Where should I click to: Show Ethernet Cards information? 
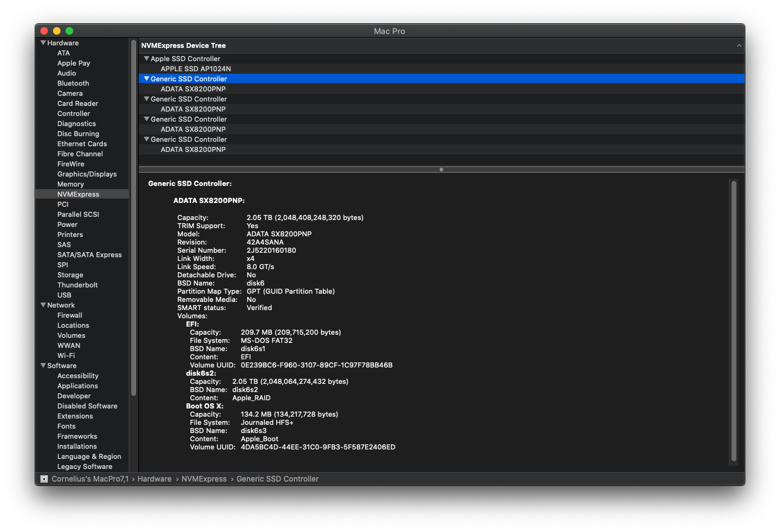(82, 144)
